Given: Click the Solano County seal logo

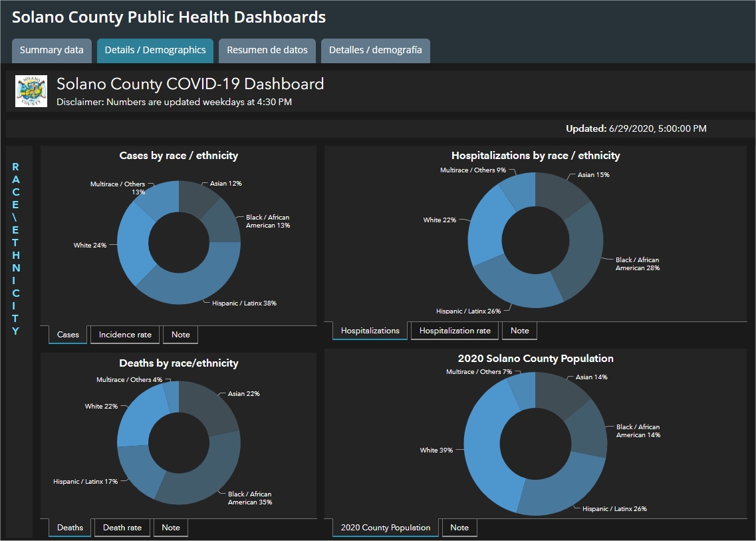Looking at the screenshot, I should click(31, 91).
